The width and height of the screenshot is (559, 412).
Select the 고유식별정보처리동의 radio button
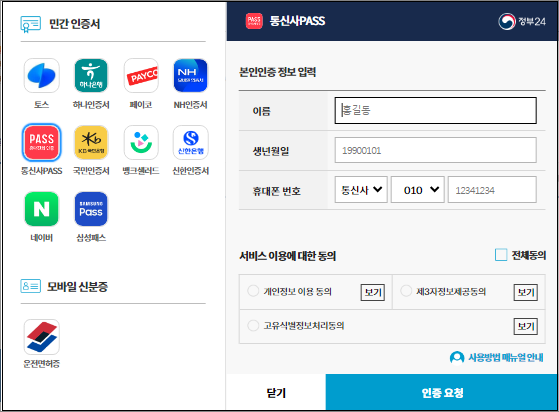point(253,325)
